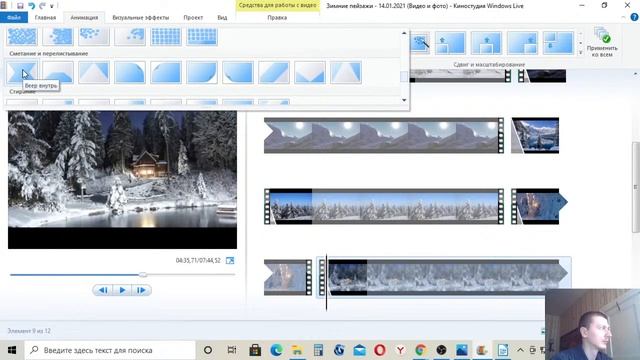Show hidden system tray icons
The width and height of the screenshot is (640, 360).
520,350
